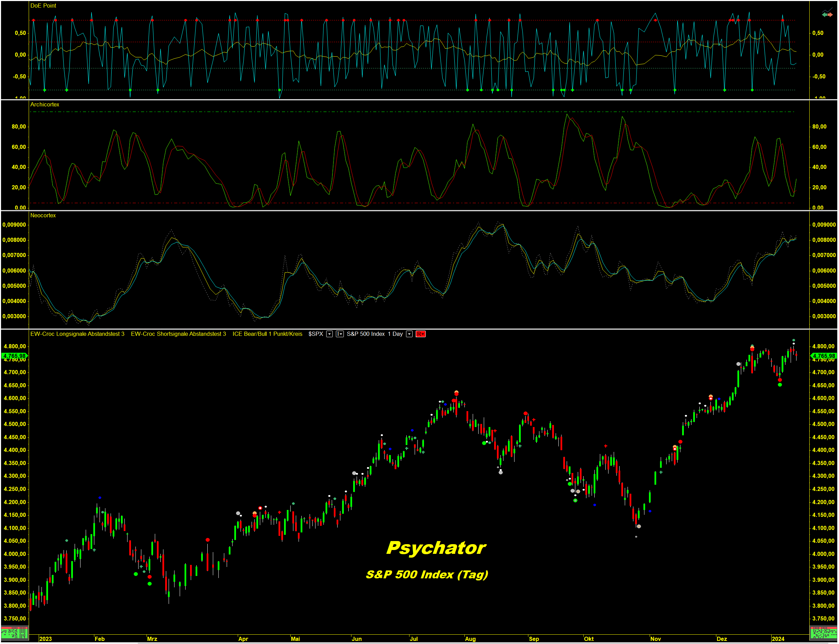Click the green 4.765,98 price tag on right axis
This screenshot has height=644, width=839.
click(824, 356)
